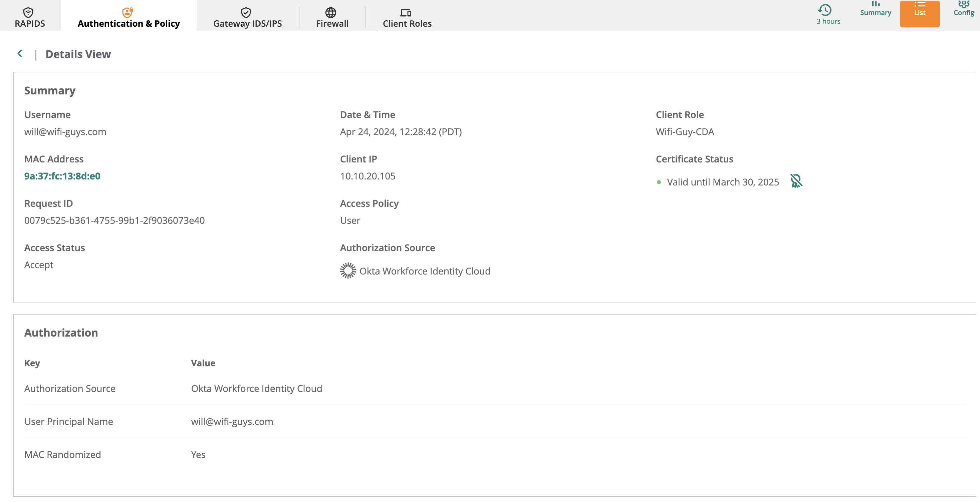Click the MAC Randomized row in Authorization
The width and height of the screenshot is (980, 503).
click(63, 454)
